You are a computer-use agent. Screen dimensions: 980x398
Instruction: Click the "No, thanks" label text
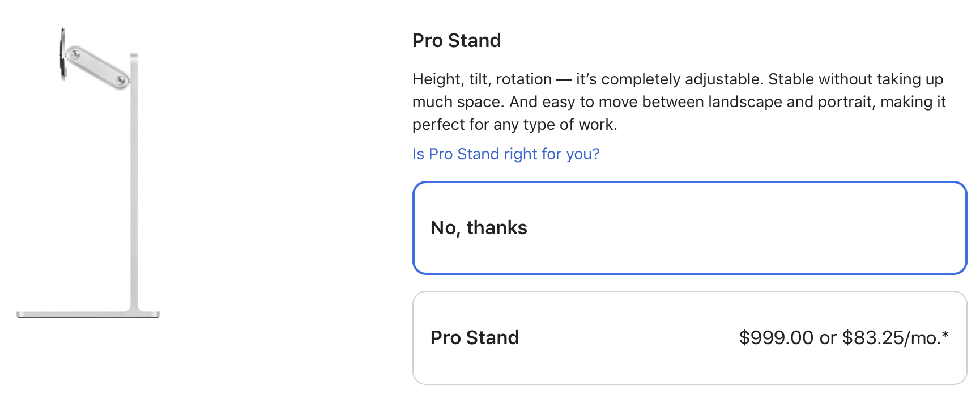(x=479, y=228)
